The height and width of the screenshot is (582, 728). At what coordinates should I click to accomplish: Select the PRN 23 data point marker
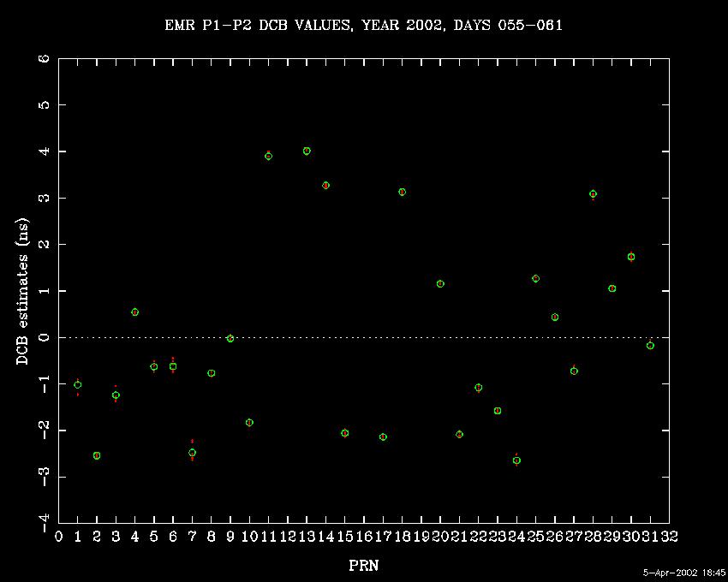point(498,411)
